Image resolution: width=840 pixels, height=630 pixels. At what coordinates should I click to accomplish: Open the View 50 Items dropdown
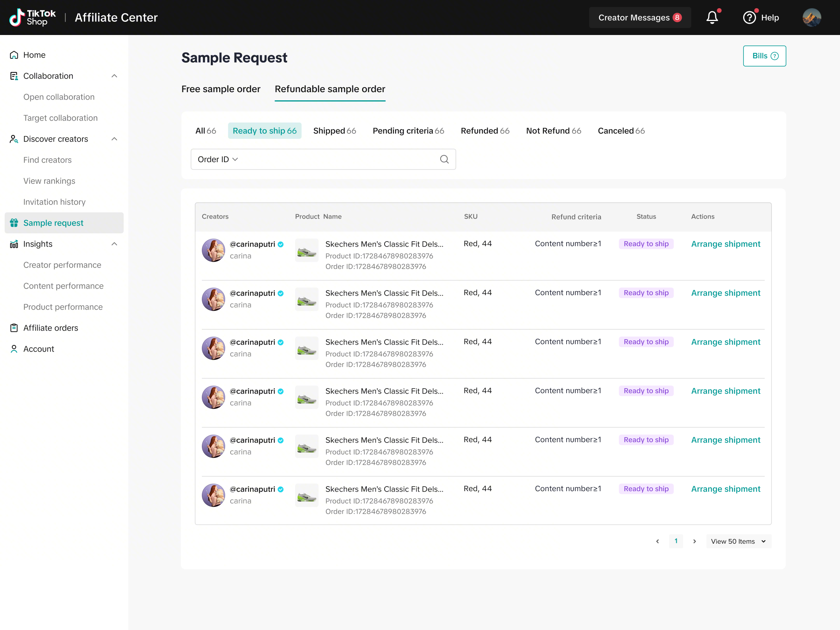(x=738, y=541)
